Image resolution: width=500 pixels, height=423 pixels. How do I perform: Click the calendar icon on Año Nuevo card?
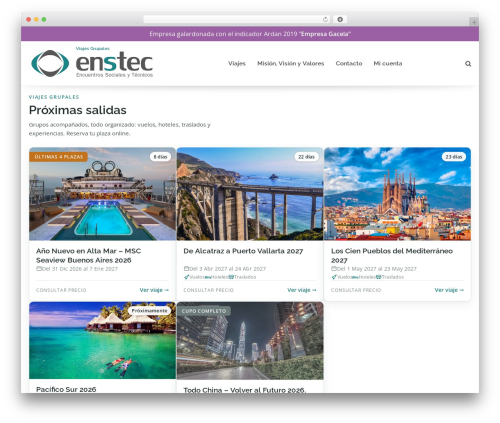[39, 269]
